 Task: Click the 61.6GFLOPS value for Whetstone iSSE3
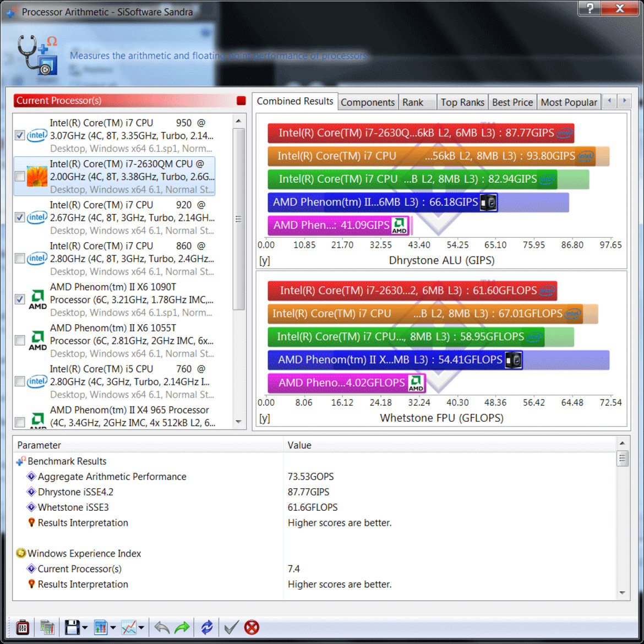(x=313, y=507)
